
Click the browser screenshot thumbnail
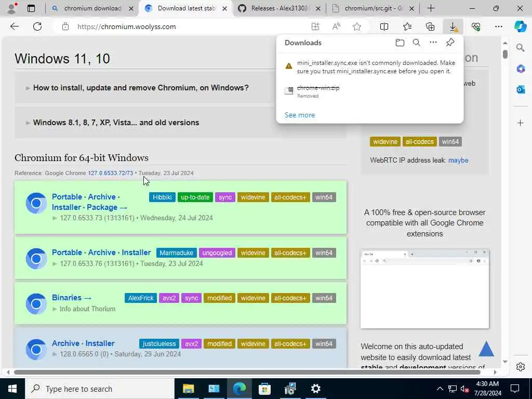(424, 289)
